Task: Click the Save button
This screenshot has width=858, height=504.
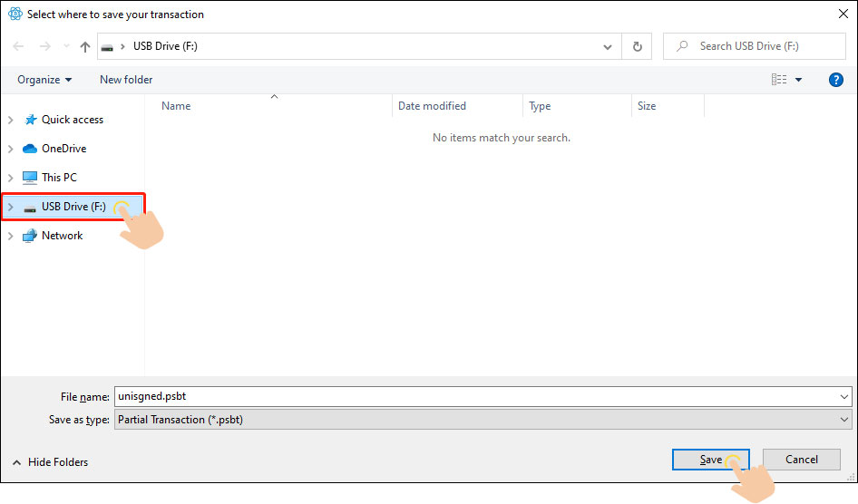Action: [x=710, y=460]
